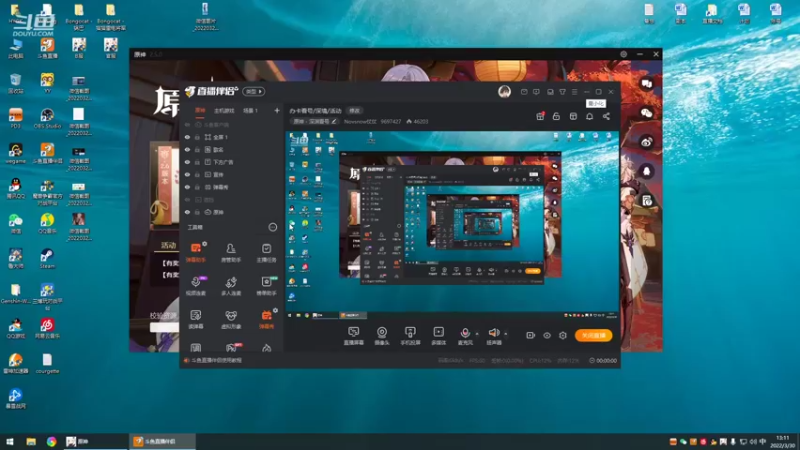Viewport: 800px width, 450px height.
Task: Switch to the 斗鱼直播伴侣 taskbar window
Action: (x=161, y=441)
